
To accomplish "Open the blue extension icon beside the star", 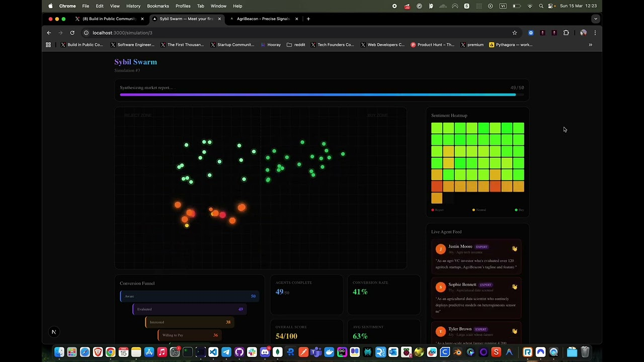I will coord(531,33).
